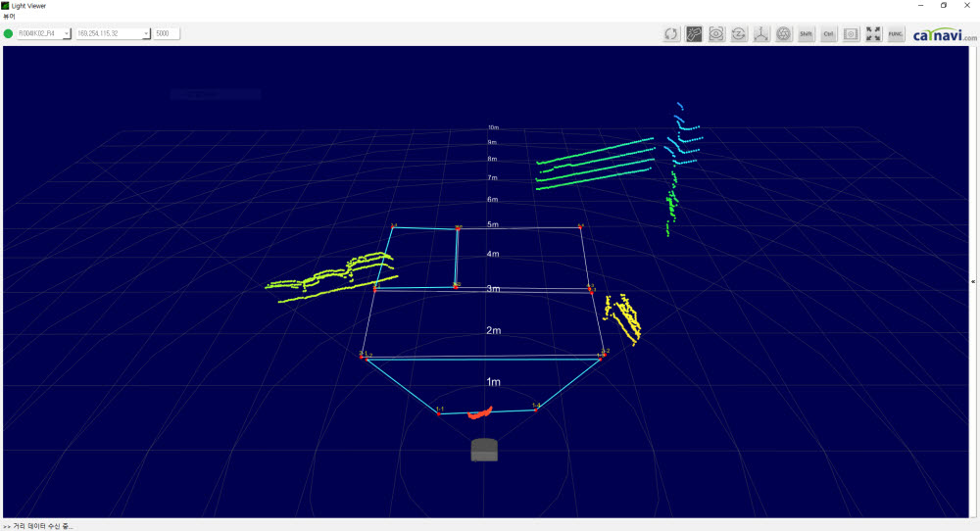The height and width of the screenshot is (531, 980).
Task: Click the FUNC. button
Action: (896, 34)
